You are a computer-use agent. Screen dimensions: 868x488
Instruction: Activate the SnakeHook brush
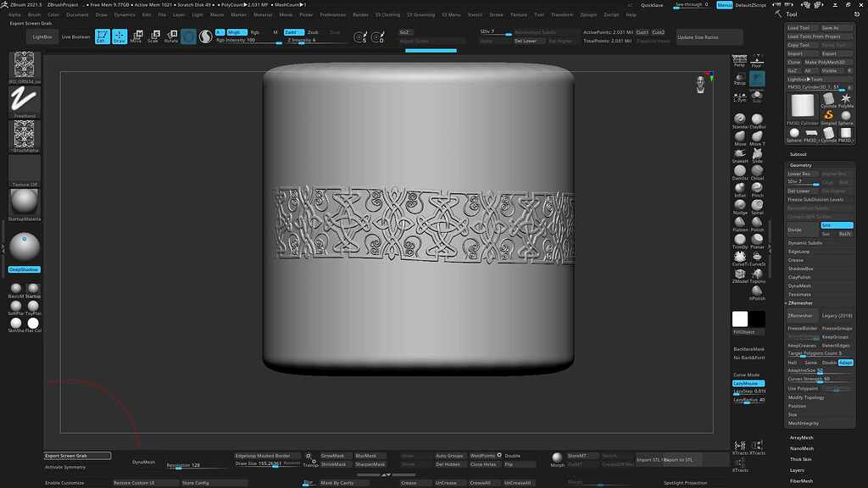738,156
